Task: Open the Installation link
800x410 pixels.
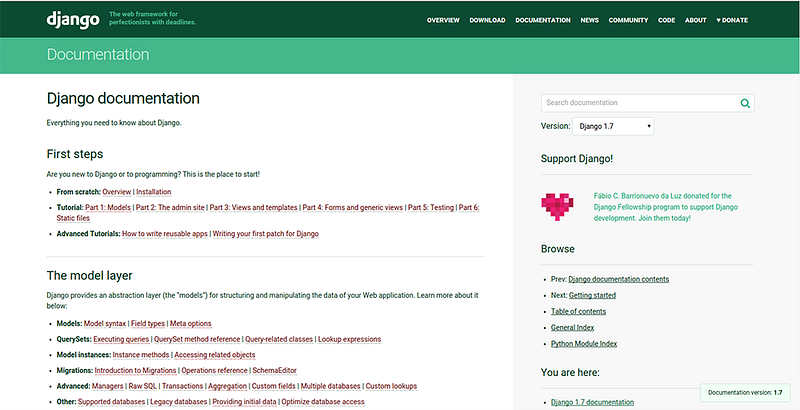Action: pyautogui.click(x=154, y=192)
